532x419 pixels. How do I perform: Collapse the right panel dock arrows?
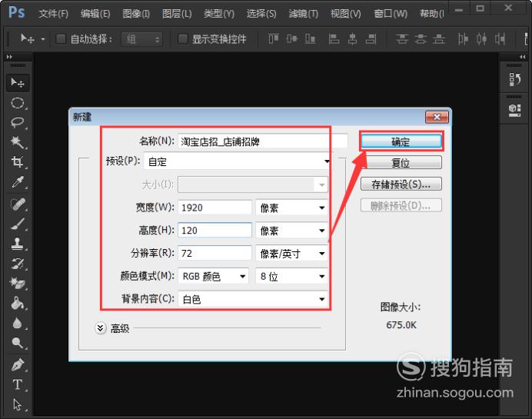point(523,57)
